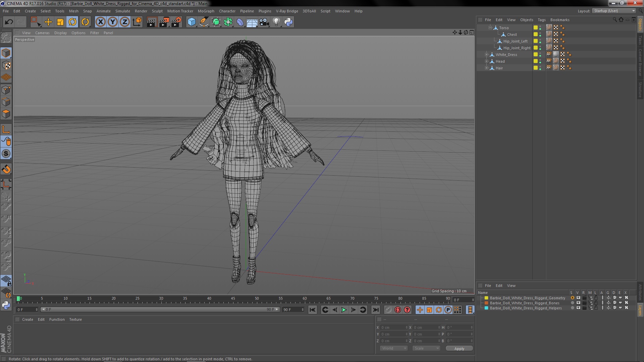This screenshot has height=362, width=644.
Task: Click the orange Bones layer color swatch
Action: [x=486, y=303]
